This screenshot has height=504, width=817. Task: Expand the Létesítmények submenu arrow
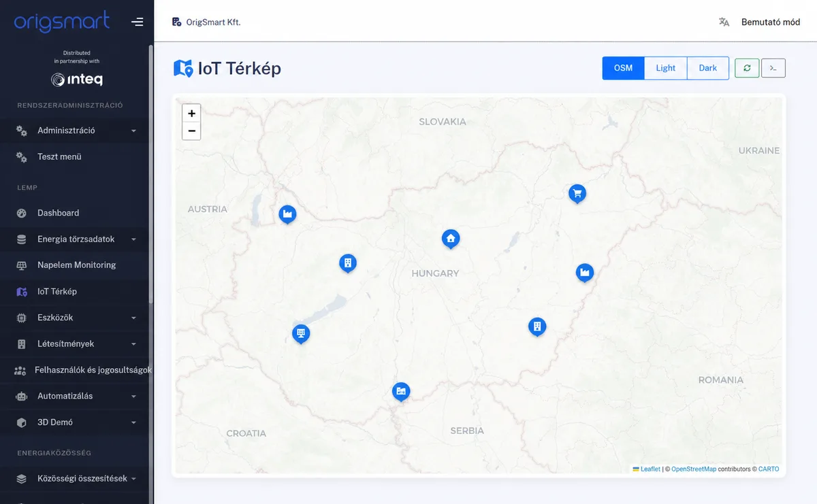point(133,344)
